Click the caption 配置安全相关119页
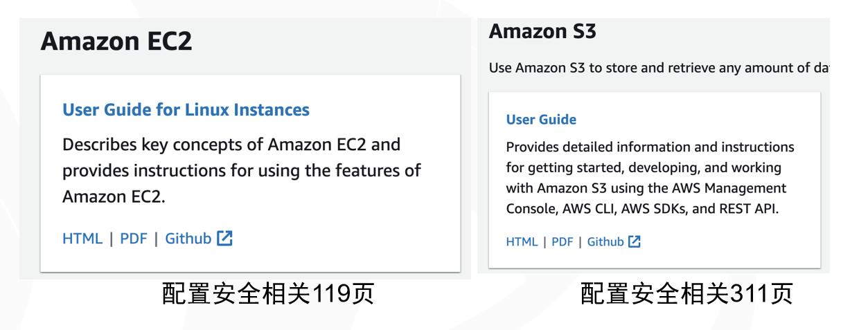The image size is (868, 330). 268,295
